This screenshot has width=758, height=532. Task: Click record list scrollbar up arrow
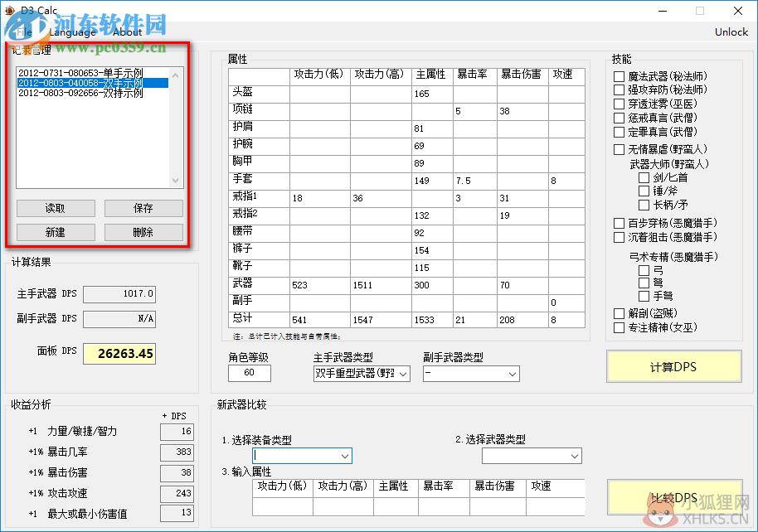click(176, 75)
